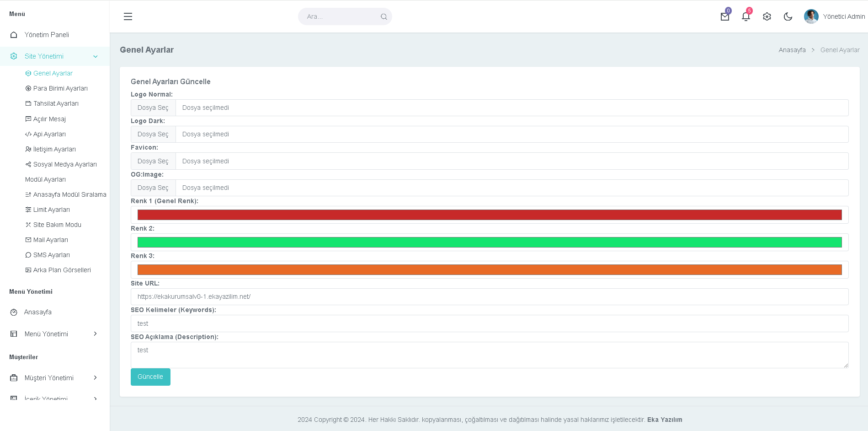The height and width of the screenshot is (431, 868).
Task: Click the SMS Ayarları chat icon
Action: 28,255
